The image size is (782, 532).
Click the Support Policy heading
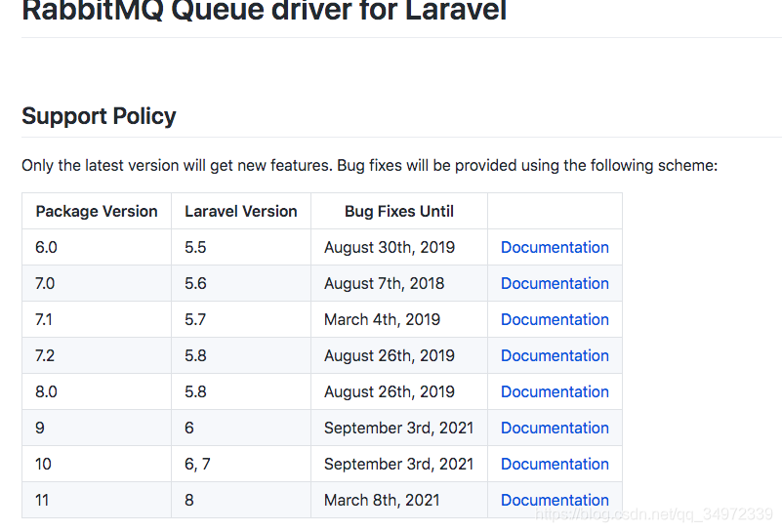coord(99,116)
